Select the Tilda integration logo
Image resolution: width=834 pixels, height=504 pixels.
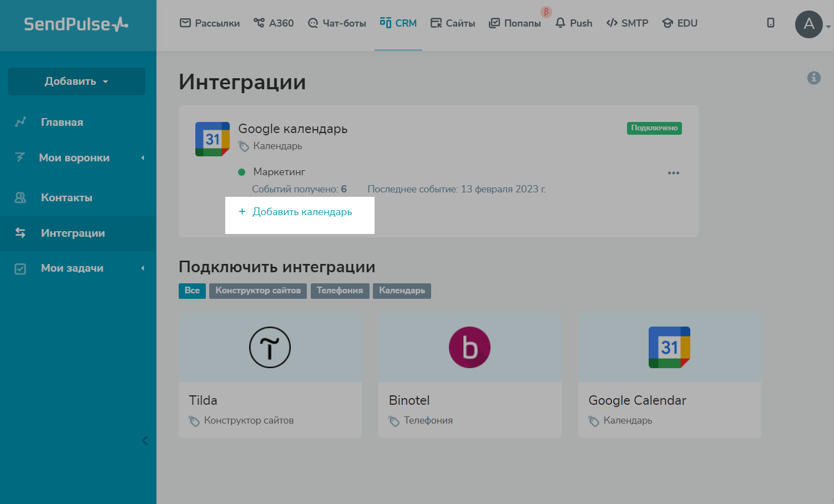(270, 348)
